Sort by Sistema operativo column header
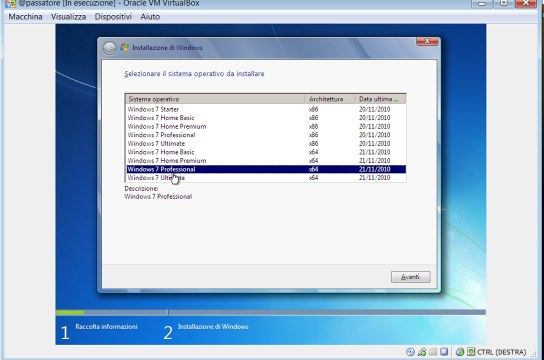Viewport: 544px width, 360px height. pos(215,99)
